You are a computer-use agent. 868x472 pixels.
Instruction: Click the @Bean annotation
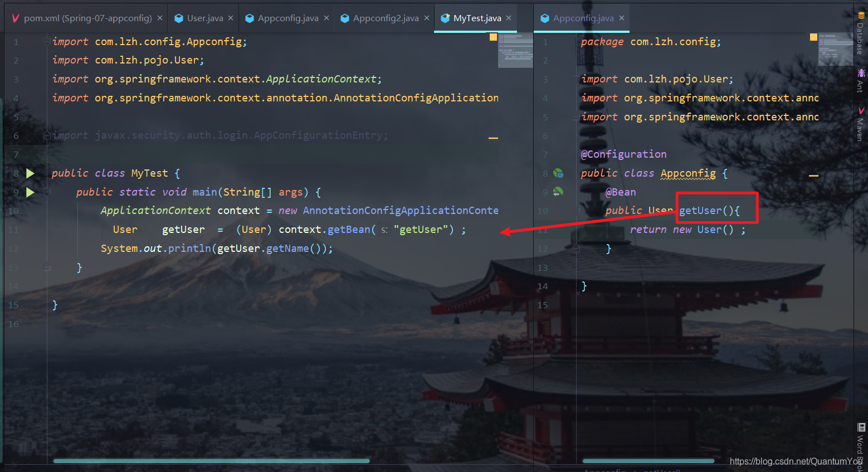click(621, 192)
